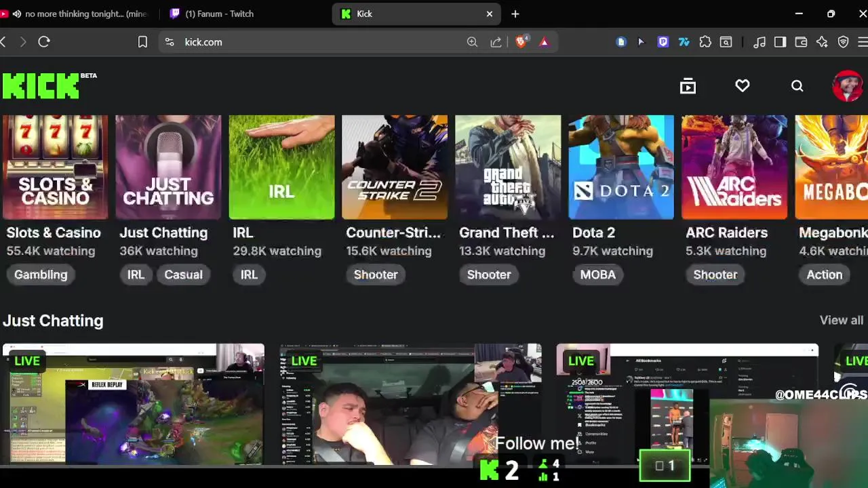Open Counter-Strike 2 category thumbnail
The image size is (868, 488).
click(x=395, y=167)
